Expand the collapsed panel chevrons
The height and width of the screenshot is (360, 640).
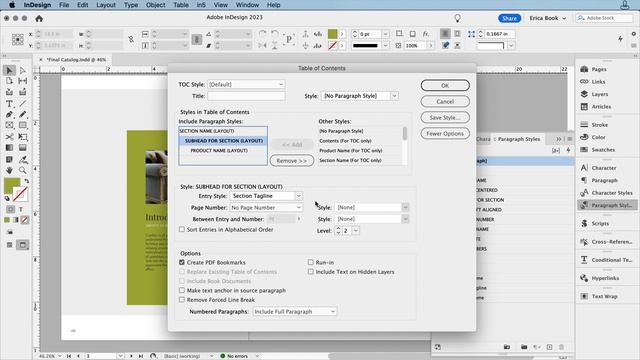click(559, 139)
